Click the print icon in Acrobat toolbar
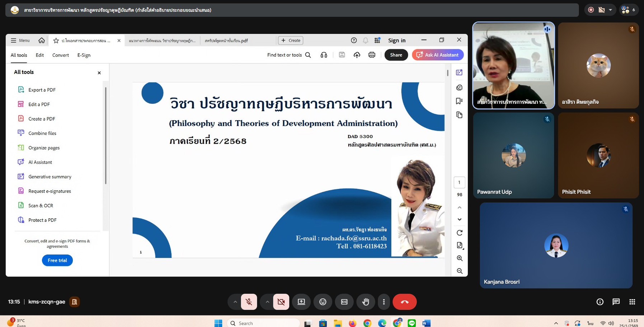This screenshot has width=644, height=327. tap(372, 55)
